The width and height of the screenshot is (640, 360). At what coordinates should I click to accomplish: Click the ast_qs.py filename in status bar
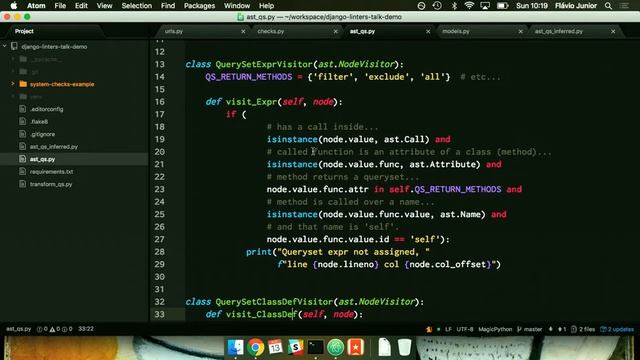[x=19, y=329]
